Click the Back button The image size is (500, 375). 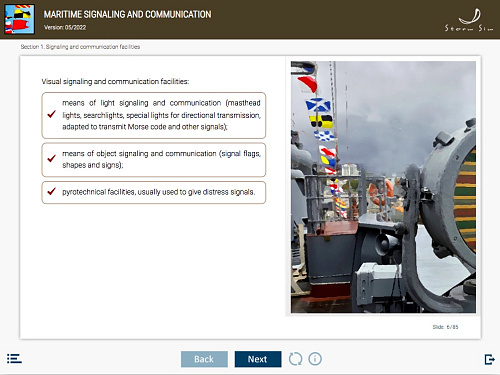coord(204,359)
